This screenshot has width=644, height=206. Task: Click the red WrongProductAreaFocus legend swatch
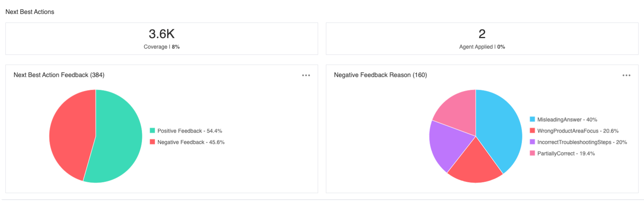tap(532, 131)
